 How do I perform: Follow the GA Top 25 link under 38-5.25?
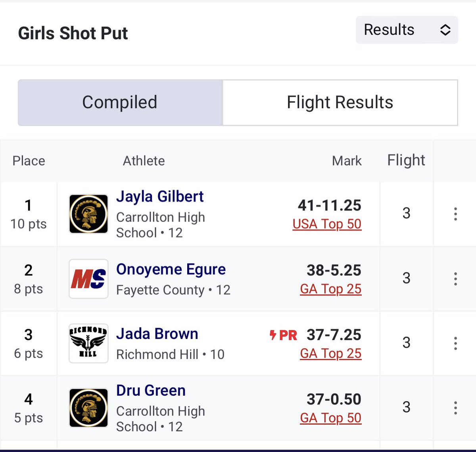pos(331,289)
